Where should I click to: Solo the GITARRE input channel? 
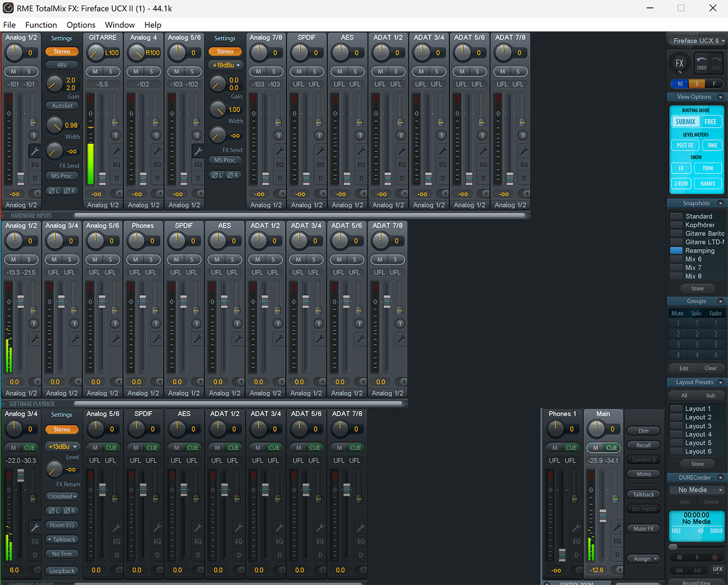[111, 72]
